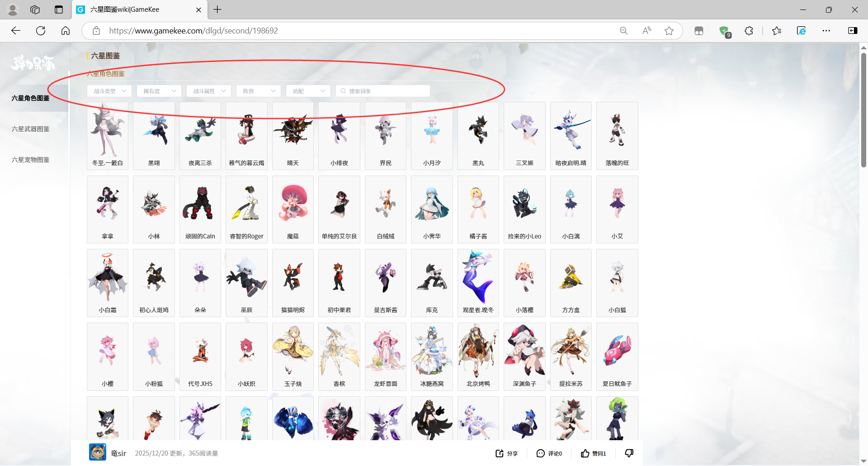Screen dimensions: 868x466
Task: Add page to favorites with star icon
Action: [669, 31]
